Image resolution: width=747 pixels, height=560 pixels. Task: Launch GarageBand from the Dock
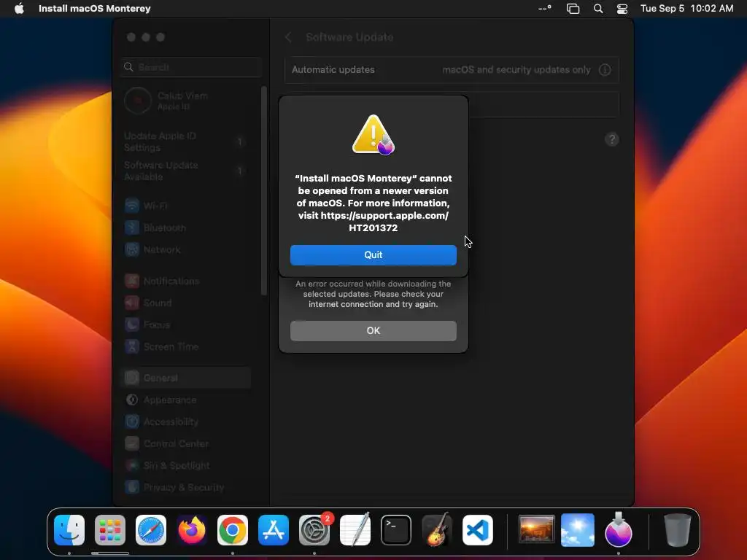click(437, 530)
